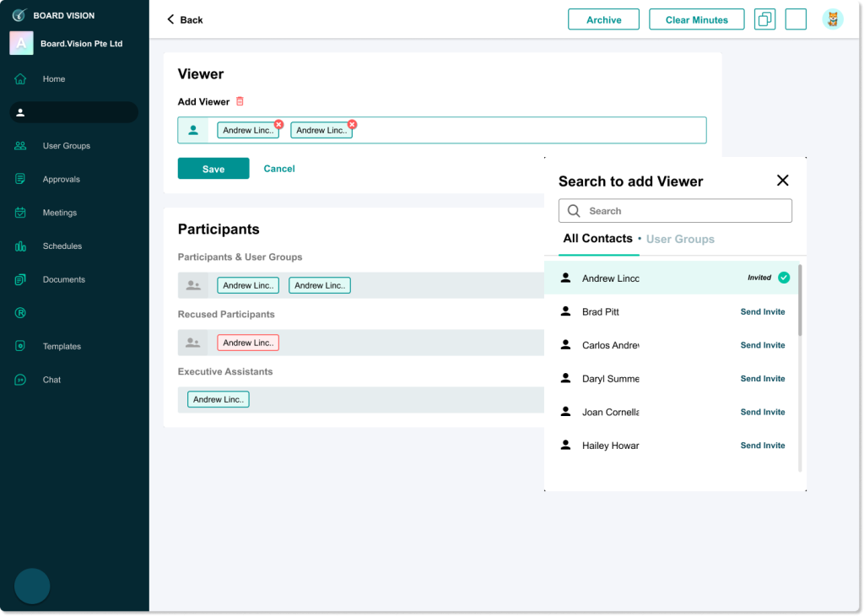This screenshot has width=864, height=616.
Task: Click the Approvals sidebar icon
Action: point(20,179)
